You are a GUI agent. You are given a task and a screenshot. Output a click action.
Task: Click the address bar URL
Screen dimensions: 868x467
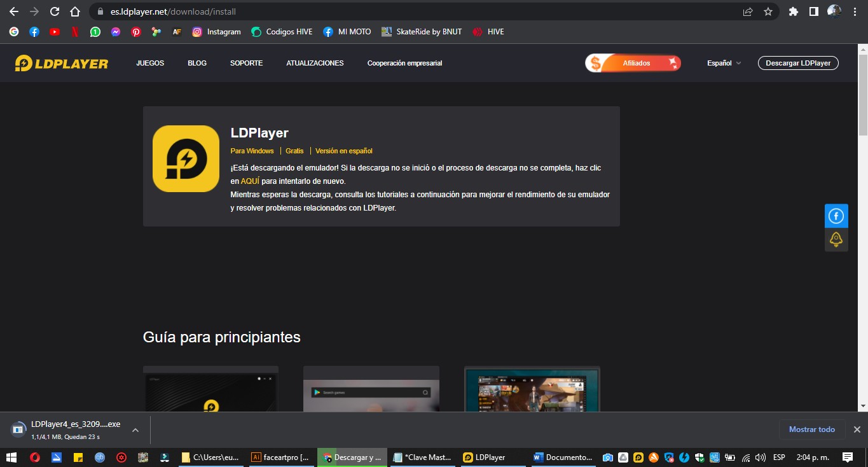pyautogui.click(x=173, y=11)
